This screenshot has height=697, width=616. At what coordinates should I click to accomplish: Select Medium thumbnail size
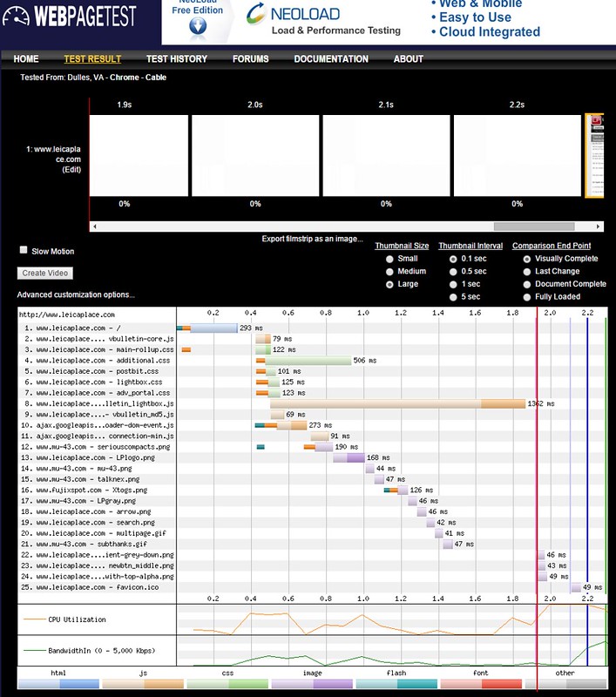tap(389, 272)
